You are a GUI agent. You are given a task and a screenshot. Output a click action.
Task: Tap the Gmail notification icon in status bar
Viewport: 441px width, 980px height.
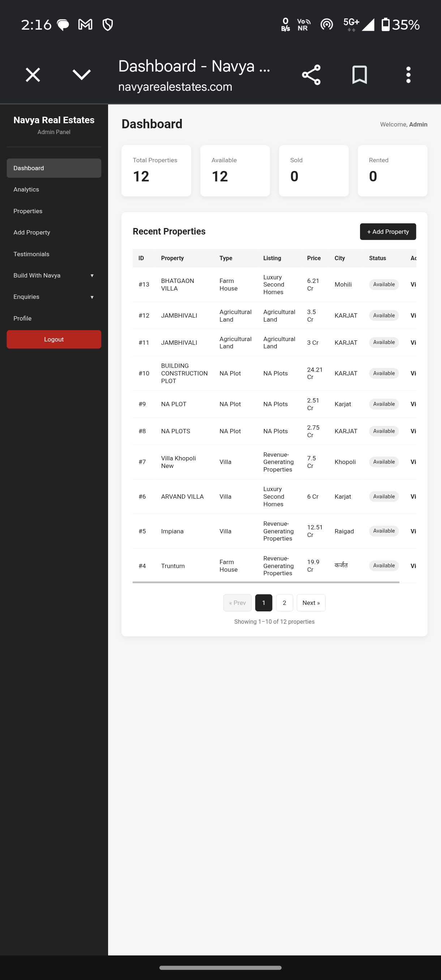(x=85, y=25)
